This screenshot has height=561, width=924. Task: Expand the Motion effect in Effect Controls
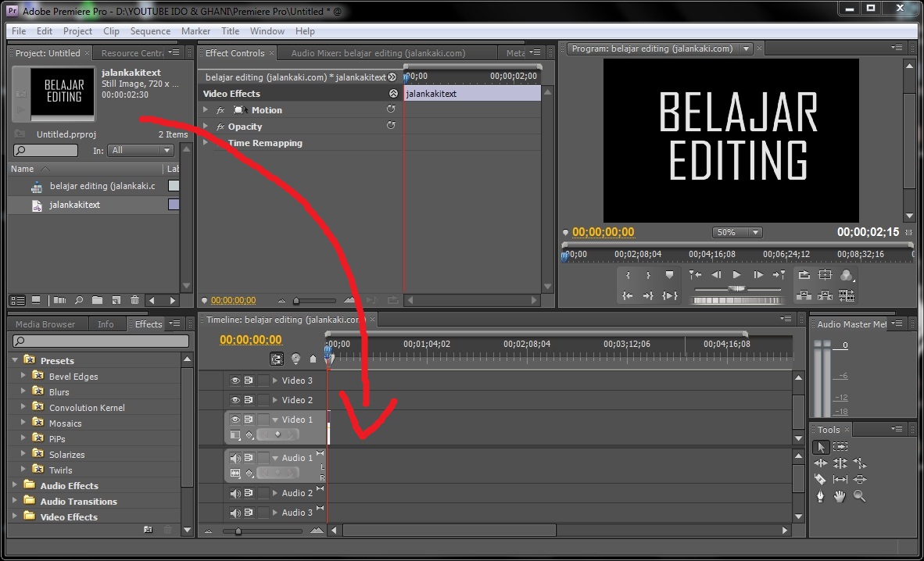coord(206,109)
